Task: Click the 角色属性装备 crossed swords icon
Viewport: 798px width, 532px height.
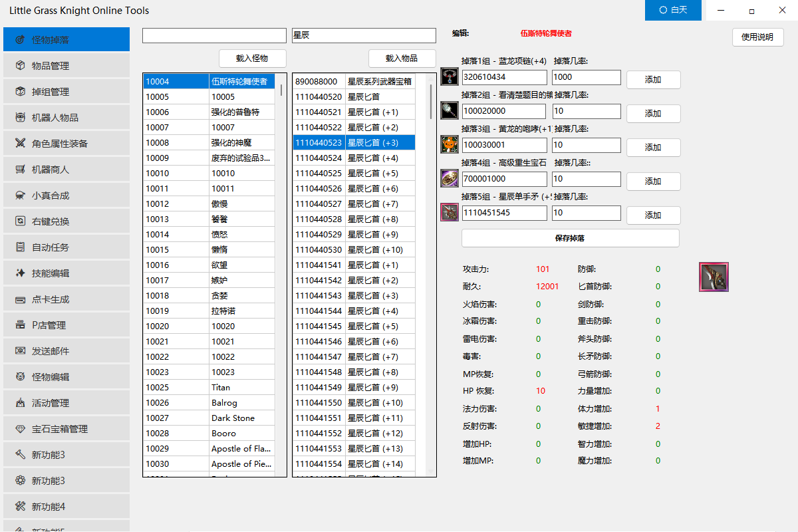Action: point(20,144)
